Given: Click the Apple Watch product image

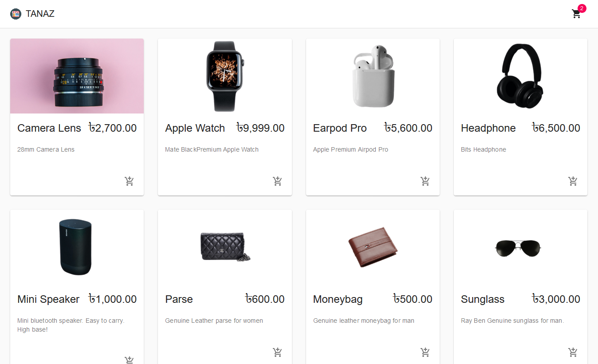Looking at the screenshot, I should point(225,76).
